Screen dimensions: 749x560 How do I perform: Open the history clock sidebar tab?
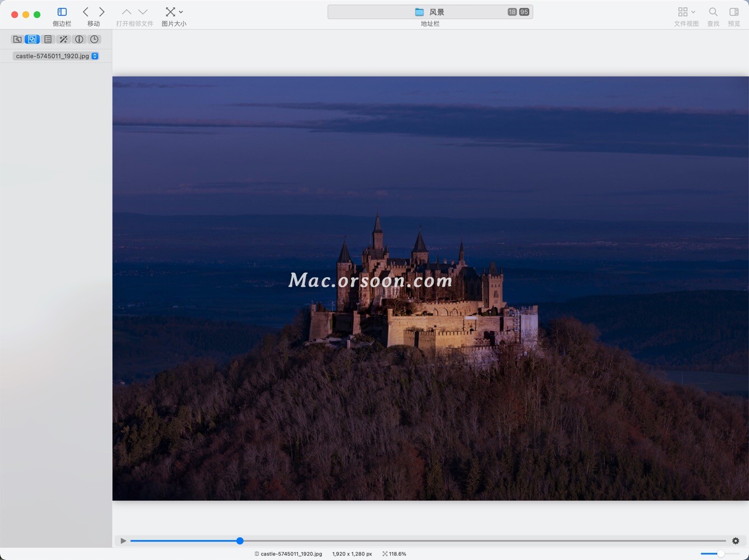pos(94,39)
